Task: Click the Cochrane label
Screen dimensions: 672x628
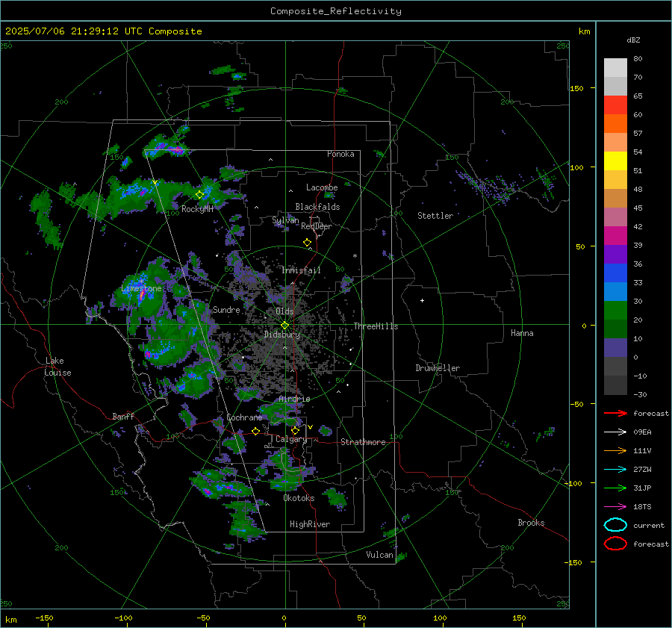Action: 244,417
